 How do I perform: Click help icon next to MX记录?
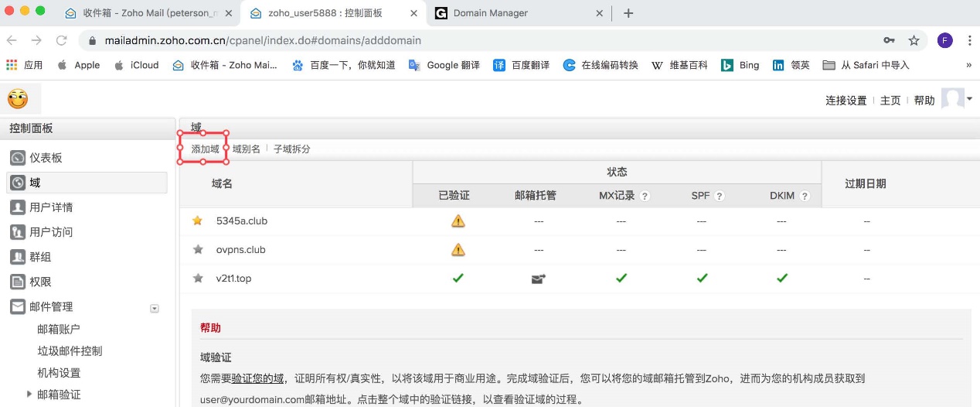(x=645, y=197)
